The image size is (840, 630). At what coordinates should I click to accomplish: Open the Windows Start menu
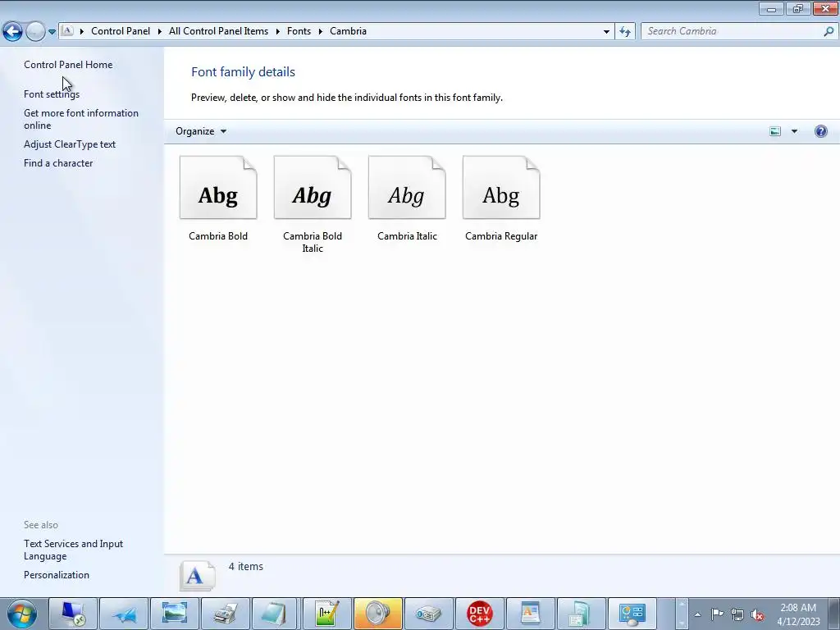(22, 614)
